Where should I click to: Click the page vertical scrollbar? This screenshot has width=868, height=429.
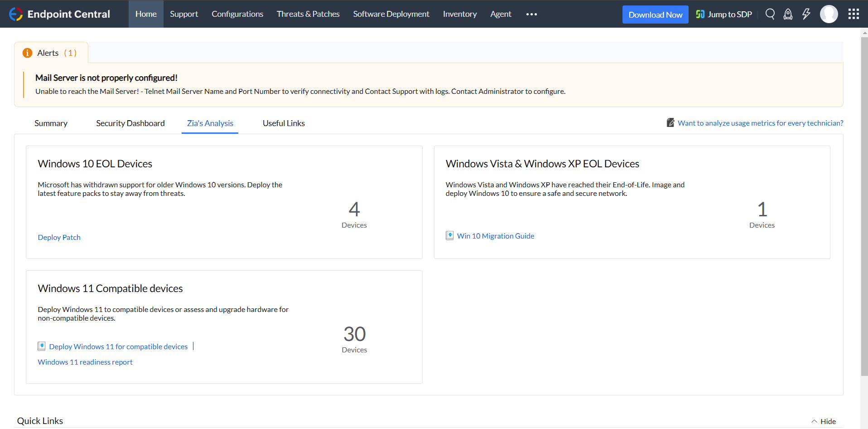point(864,204)
